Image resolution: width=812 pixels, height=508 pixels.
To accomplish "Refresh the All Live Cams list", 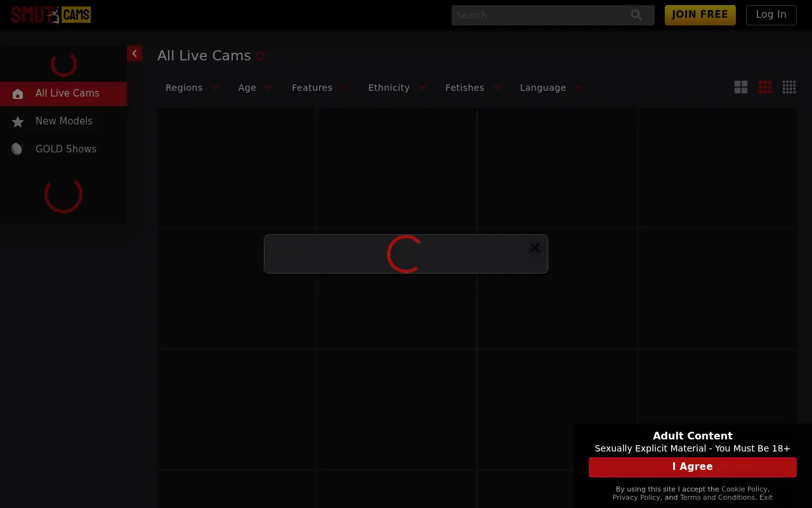I will [260, 56].
